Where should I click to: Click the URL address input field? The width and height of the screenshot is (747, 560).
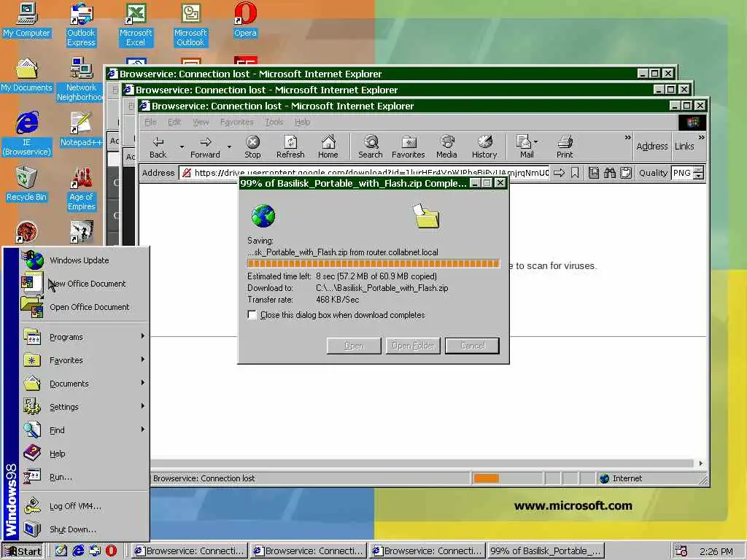click(x=365, y=173)
